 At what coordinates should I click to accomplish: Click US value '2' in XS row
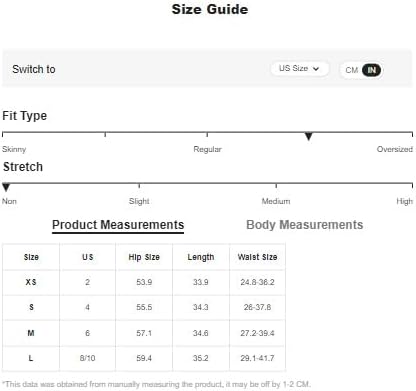pyautogui.click(x=88, y=282)
